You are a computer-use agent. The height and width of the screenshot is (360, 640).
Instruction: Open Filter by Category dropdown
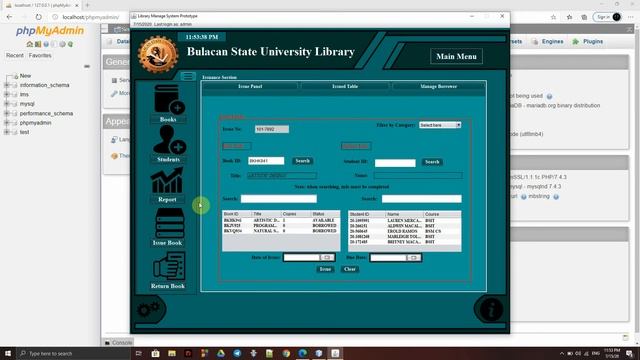tap(440, 125)
